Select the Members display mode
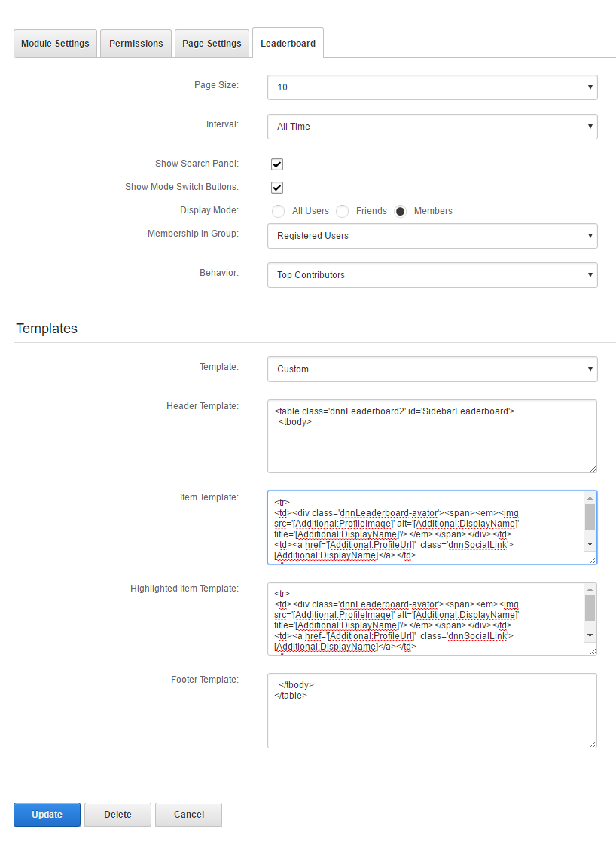The image size is (616, 841). (x=401, y=211)
